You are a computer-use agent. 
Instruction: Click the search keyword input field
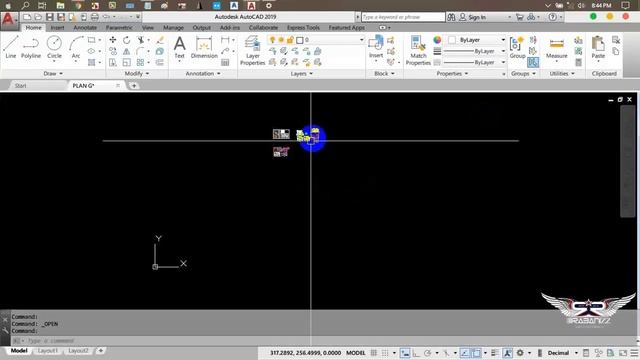click(403, 17)
